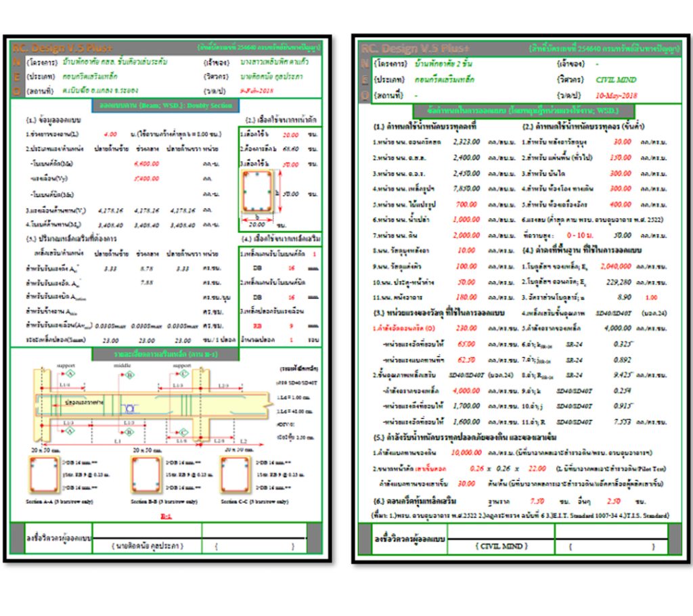Click the red pile length value '22.00'
The height and width of the screenshot is (616, 693).
pyautogui.click(x=537, y=468)
